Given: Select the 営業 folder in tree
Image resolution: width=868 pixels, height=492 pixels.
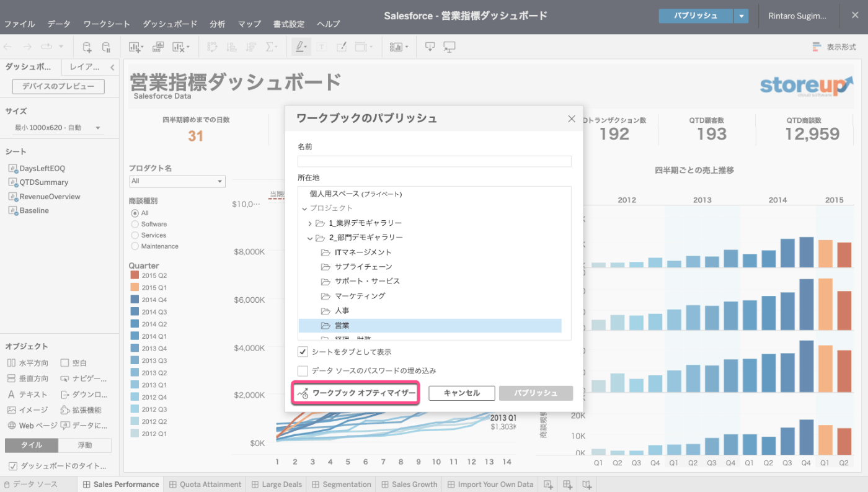Looking at the screenshot, I should click(x=430, y=325).
